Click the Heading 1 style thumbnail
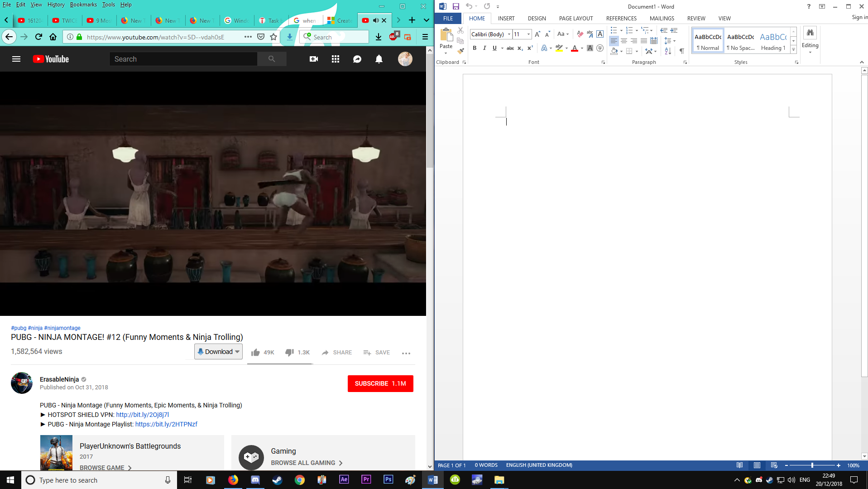868x489 pixels. pos(773,41)
